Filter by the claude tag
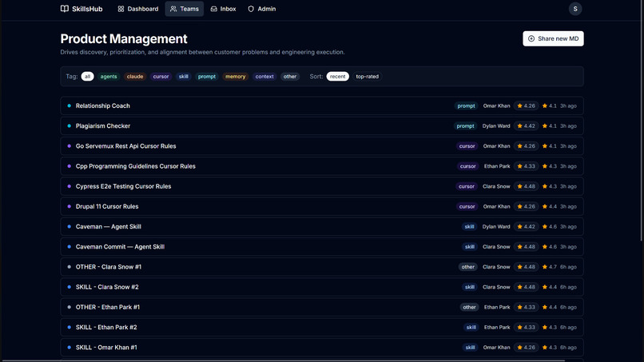Image resolution: width=644 pixels, height=362 pixels. [135, 77]
